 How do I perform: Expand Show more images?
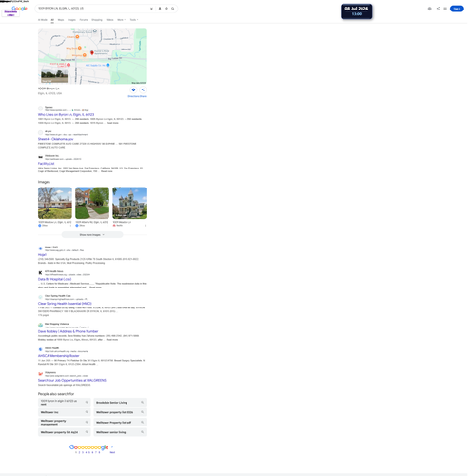tap(92, 235)
